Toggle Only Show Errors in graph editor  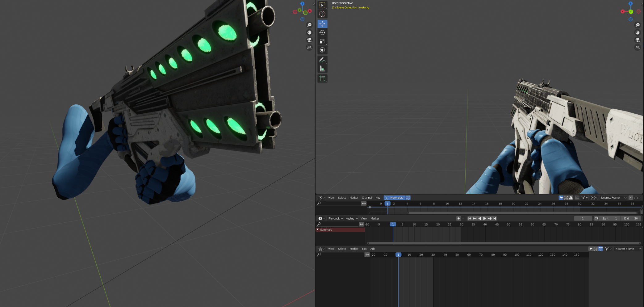(571, 198)
